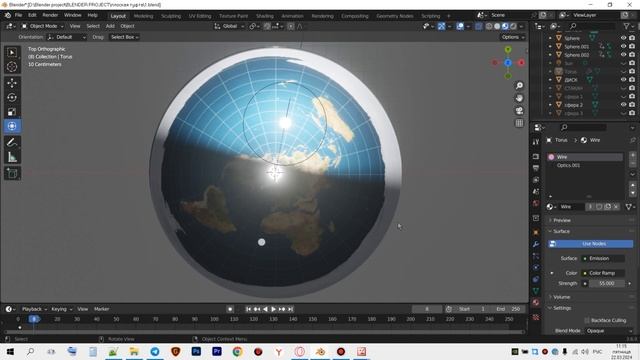Click the Surface Emission shader button
The image size is (640, 360).
coord(603,258)
